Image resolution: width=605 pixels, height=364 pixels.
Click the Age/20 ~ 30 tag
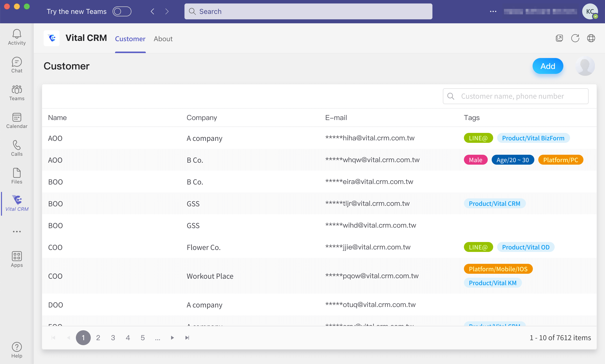click(513, 160)
